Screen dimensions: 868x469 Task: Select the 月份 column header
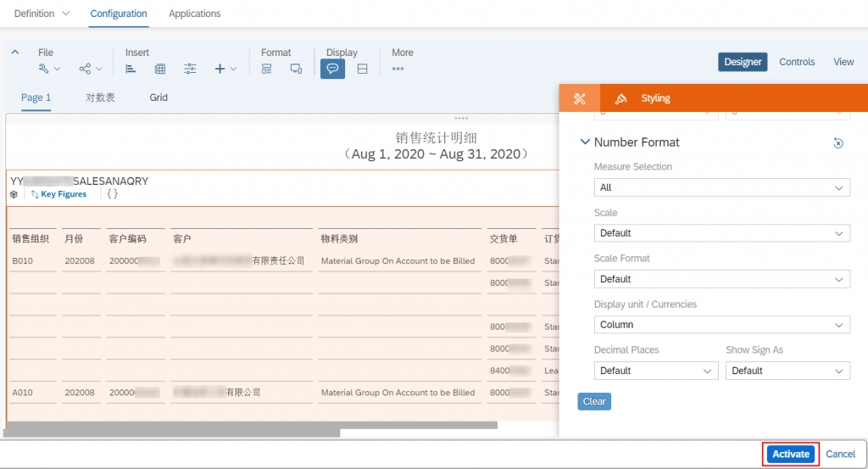coord(74,238)
